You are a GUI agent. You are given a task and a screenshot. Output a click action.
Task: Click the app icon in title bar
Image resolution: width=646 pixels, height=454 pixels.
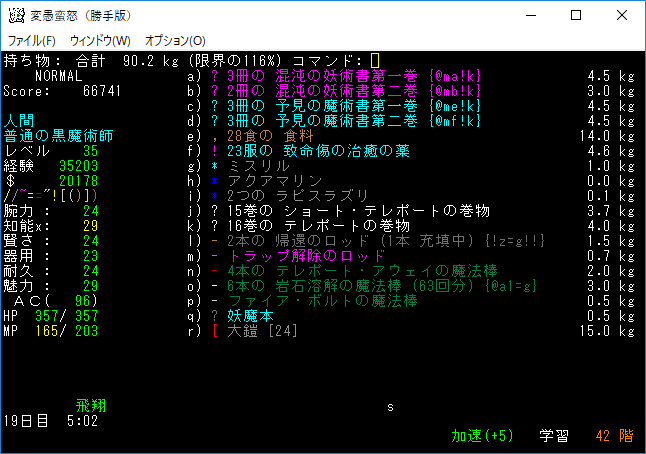[x=16, y=16]
